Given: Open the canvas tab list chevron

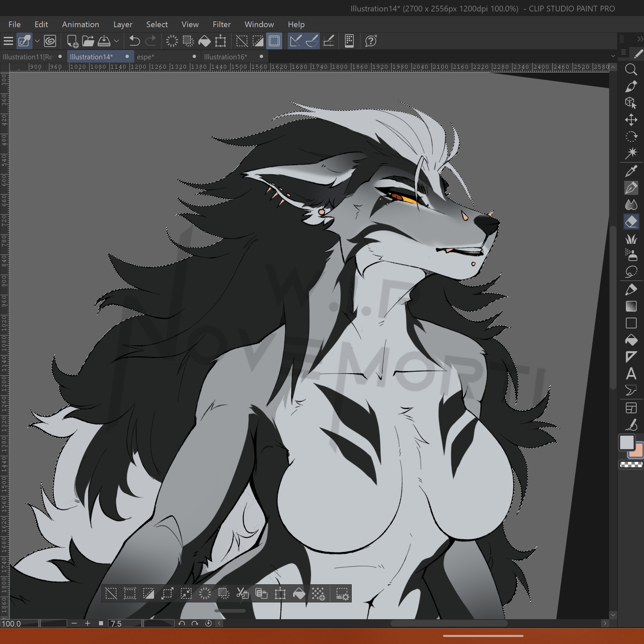Looking at the screenshot, I should click(x=613, y=56).
